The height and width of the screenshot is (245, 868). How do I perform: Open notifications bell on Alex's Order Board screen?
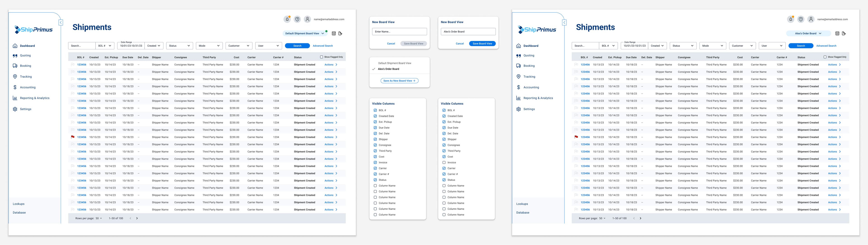pyautogui.click(x=790, y=19)
